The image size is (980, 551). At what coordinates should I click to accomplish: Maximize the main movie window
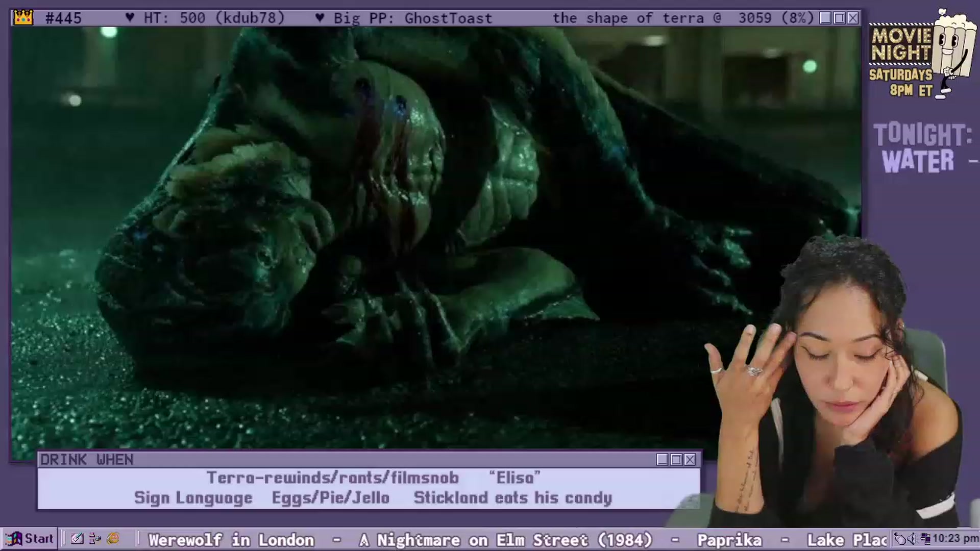[839, 18]
